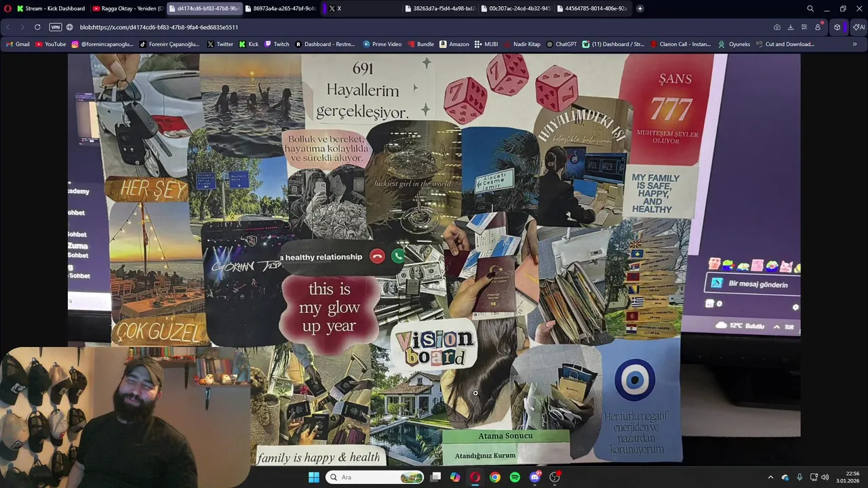
Task: Open the extensions cube icon
Action: 837,27
